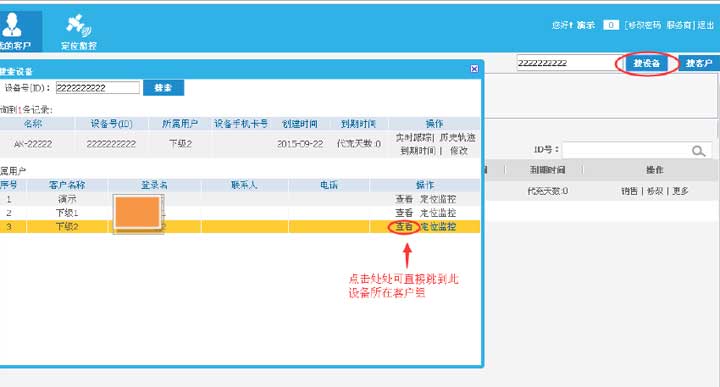The width and height of the screenshot is (720, 387).
Task: Close the 搜索设备 dialog with X icon
Action: [x=474, y=68]
